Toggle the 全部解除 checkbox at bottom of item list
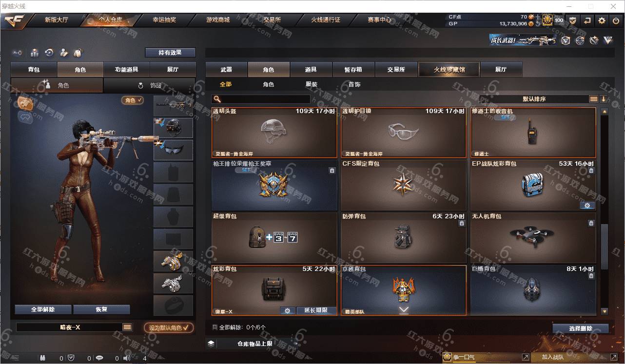 tap(215, 327)
